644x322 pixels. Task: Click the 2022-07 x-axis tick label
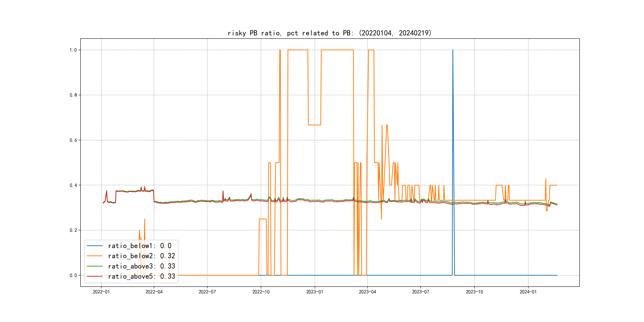pyautogui.click(x=207, y=292)
